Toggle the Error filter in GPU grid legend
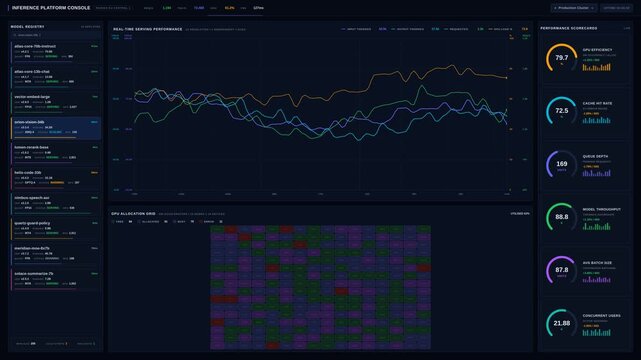Image resolution: width=641 pixels, height=360 pixels. pos(211,221)
